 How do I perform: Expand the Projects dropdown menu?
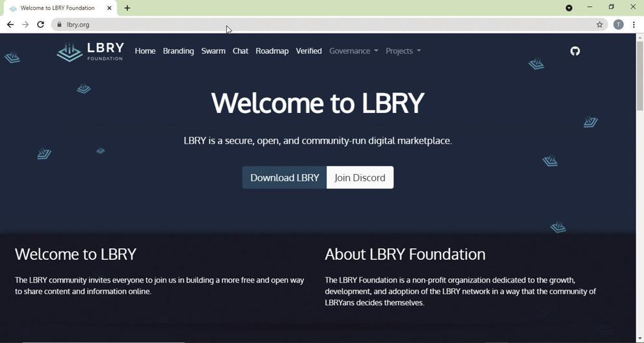point(403,51)
